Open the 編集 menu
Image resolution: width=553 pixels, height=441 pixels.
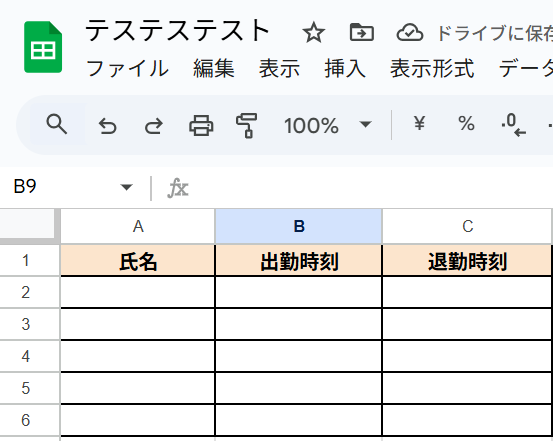(x=214, y=68)
